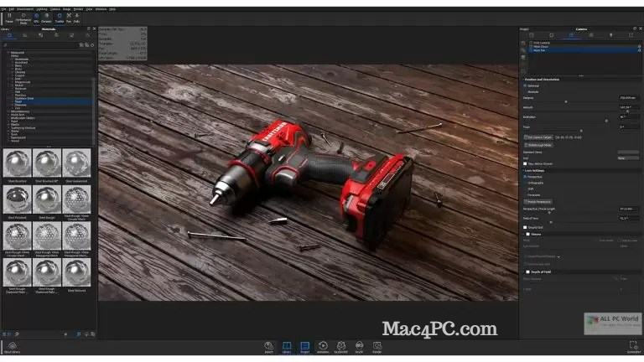Open the Animation icon in bottom toolbar
This screenshot has height=362, width=644.
(x=323, y=347)
